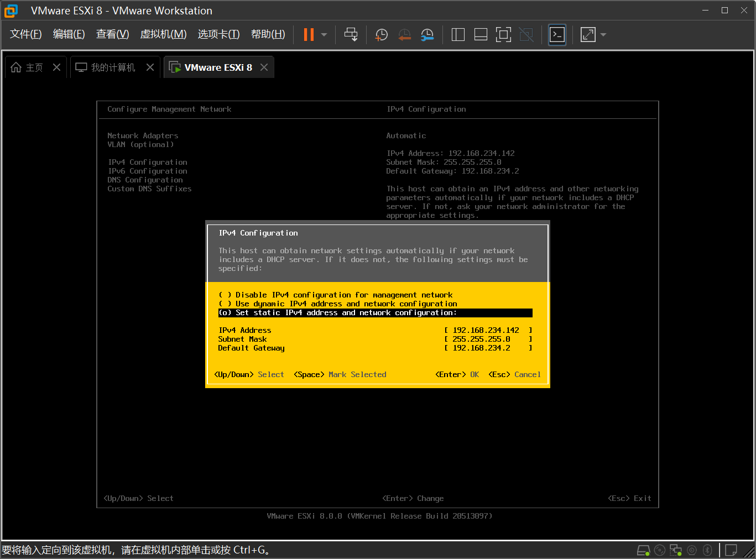The height and width of the screenshot is (559, 756).
Task: Open the 编辑(E) menu
Action: tap(69, 34)
